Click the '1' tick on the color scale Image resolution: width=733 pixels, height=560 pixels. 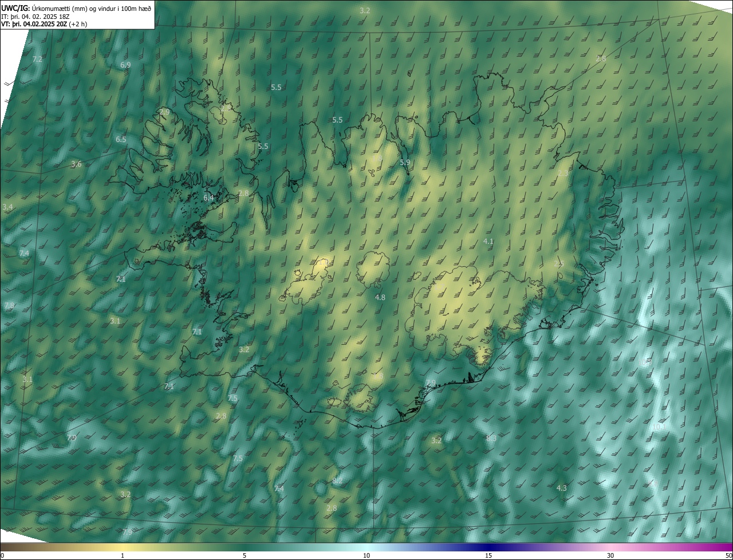tap(123, 555)
